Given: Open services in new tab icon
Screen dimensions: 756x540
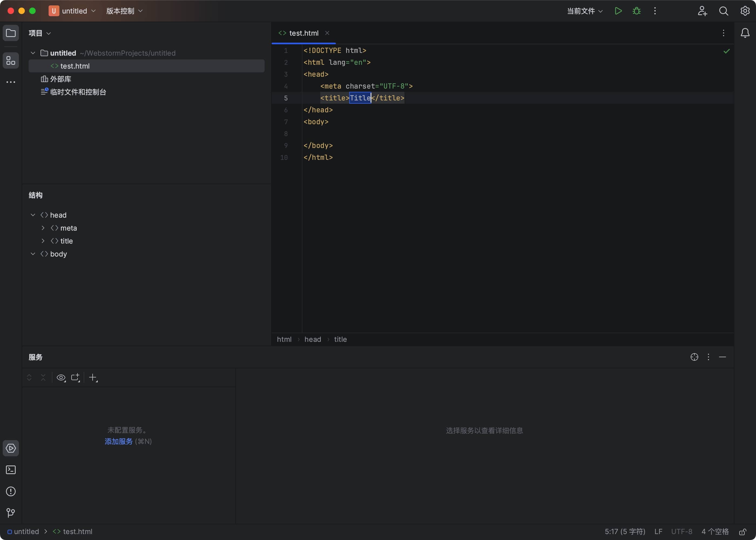Looking at the screenshot, I should click(x=76, y=377).
